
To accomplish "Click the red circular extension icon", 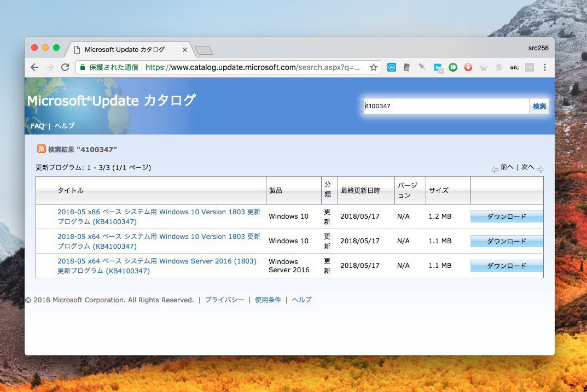I will click(x=468, y=67).
